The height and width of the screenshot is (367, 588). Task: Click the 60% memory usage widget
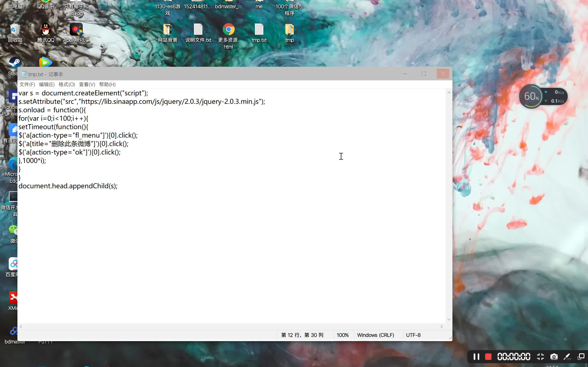(531, 96)
